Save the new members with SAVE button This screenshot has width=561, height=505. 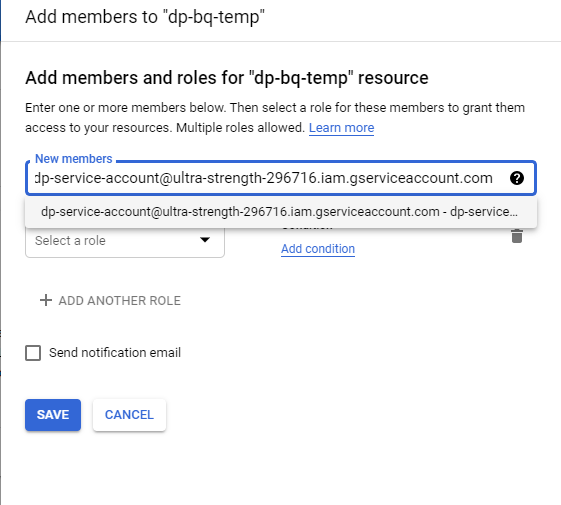53,415
